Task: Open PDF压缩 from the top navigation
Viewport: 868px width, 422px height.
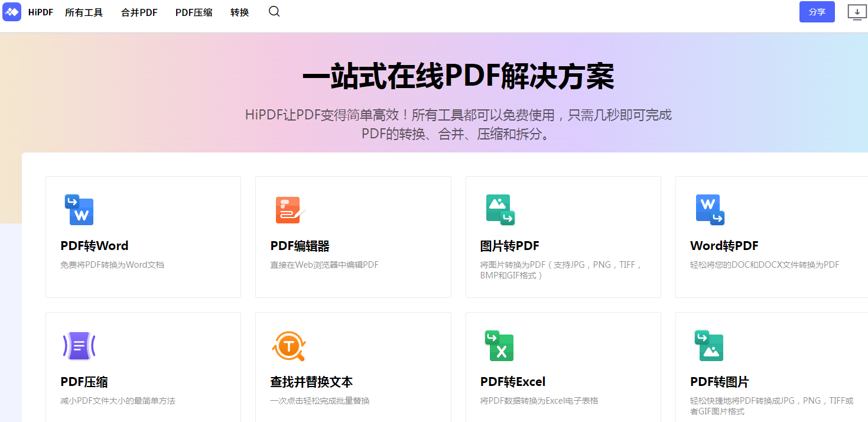Action: (194, 12)
